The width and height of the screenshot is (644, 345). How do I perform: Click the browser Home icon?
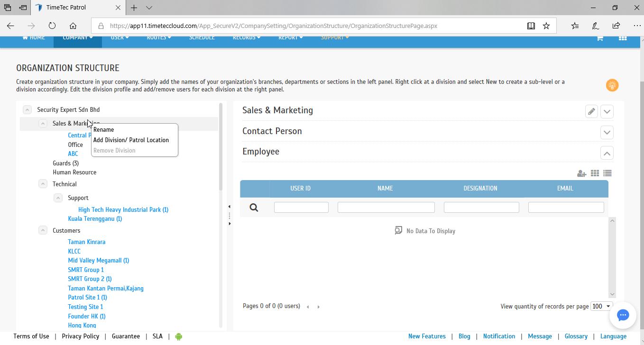(x=73, y=26)
